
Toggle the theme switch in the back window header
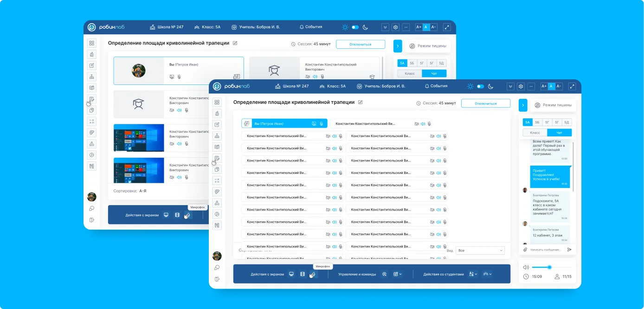click(x=355, y=27)
